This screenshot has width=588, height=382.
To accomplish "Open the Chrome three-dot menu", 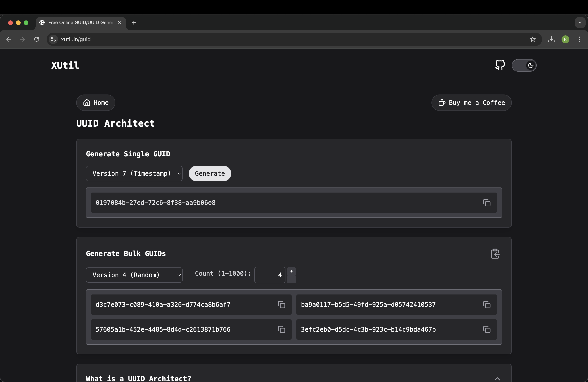I will (x=579, y=39).
